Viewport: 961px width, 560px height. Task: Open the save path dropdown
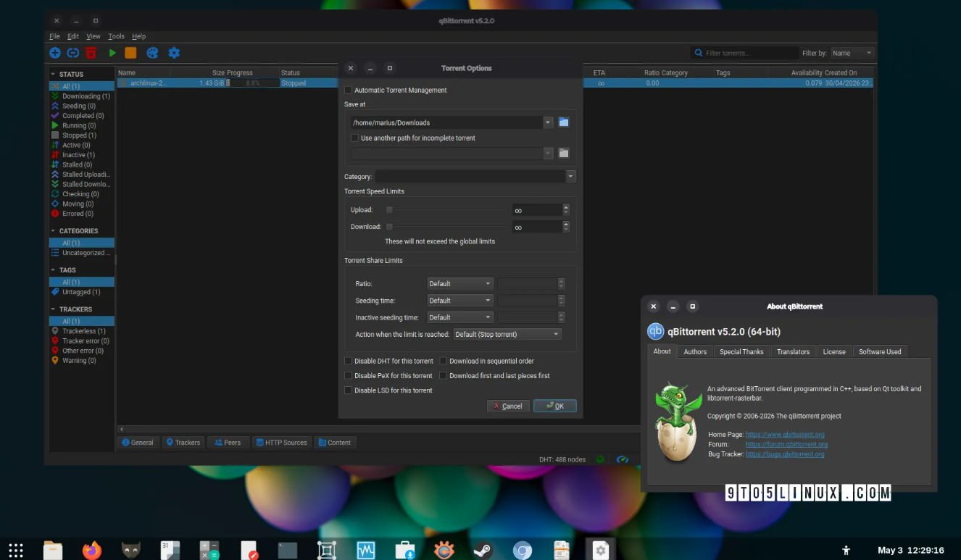[x=548, y=122]
